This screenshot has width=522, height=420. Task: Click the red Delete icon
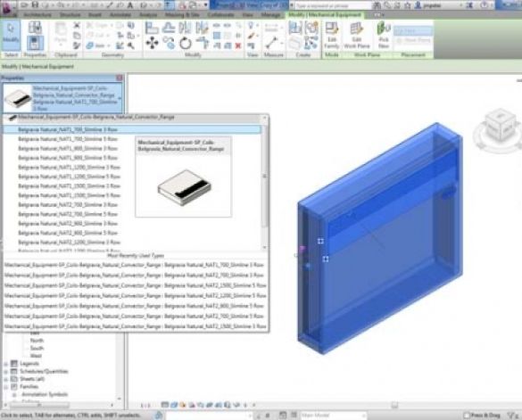pos(238,45)
